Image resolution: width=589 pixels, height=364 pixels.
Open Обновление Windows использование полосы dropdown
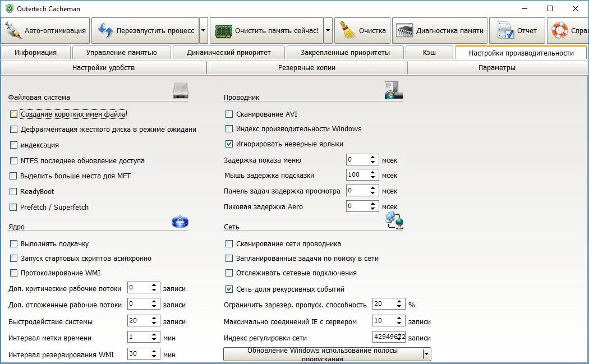(426, 354)
